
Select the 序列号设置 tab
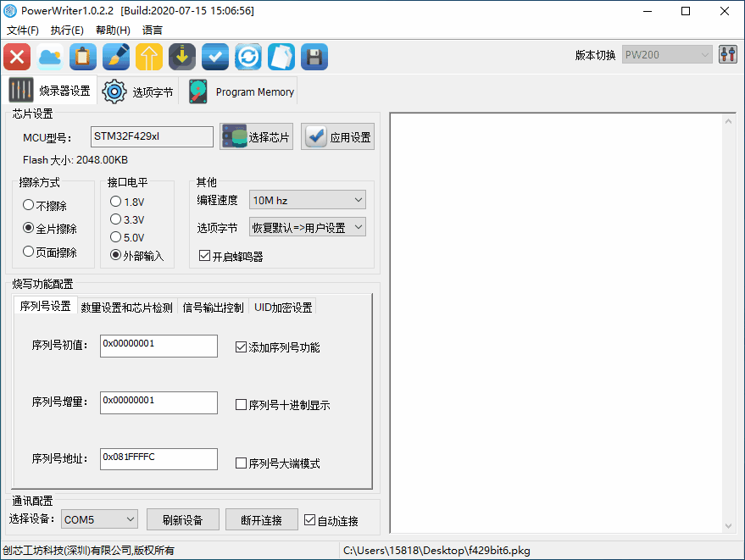(45, 306)
